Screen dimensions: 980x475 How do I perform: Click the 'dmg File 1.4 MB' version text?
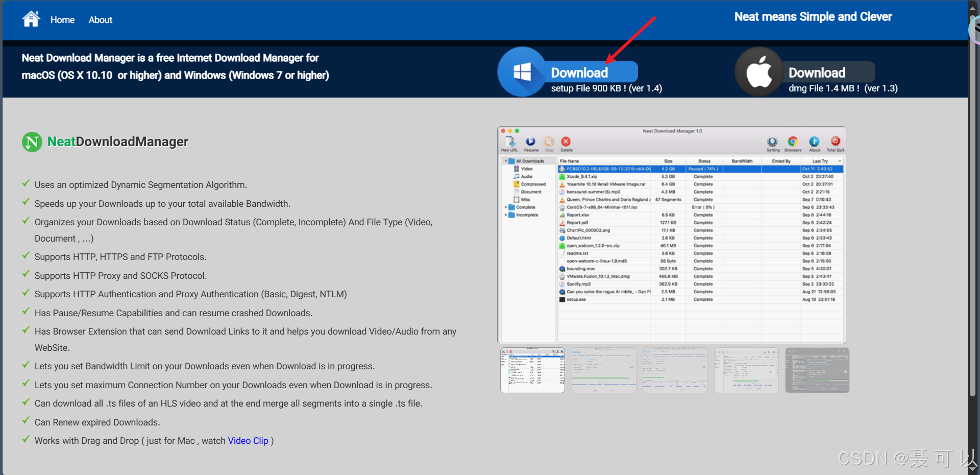843,88
